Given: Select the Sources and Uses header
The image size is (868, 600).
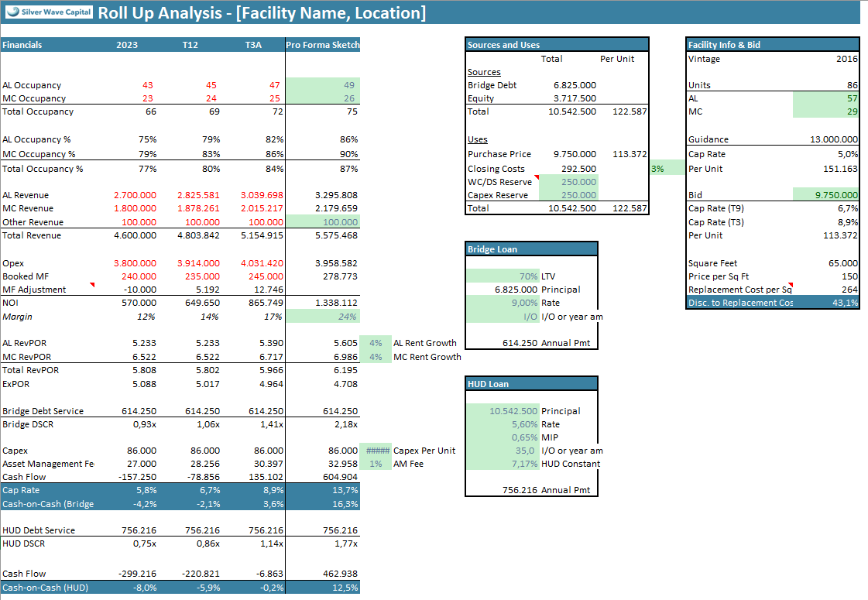Looking at the screenshot, I should (x=556, y=45).
